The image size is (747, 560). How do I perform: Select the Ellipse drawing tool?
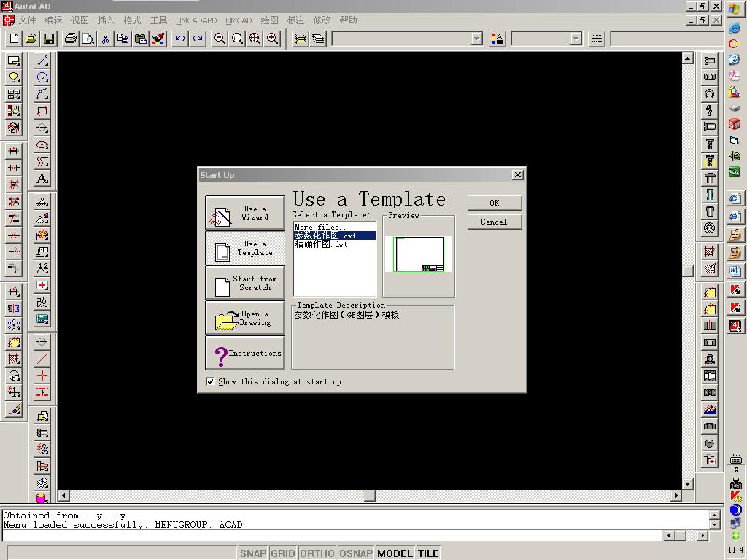tap(42, 144)
